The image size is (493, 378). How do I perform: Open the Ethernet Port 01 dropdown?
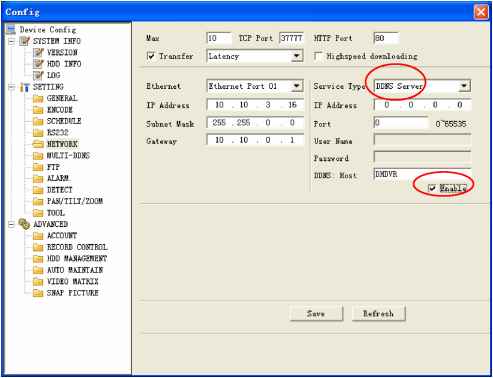tap(296, 86)
